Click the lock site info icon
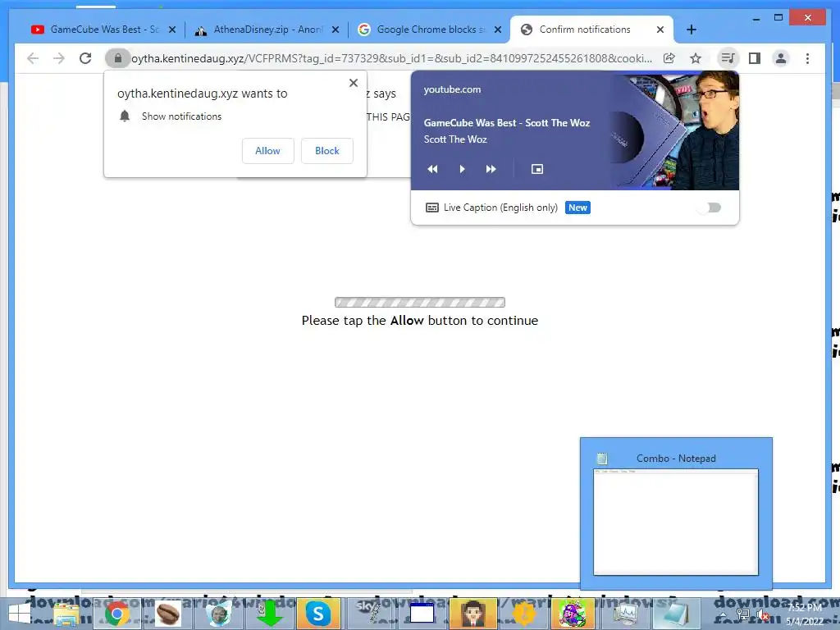 (118, 58)
